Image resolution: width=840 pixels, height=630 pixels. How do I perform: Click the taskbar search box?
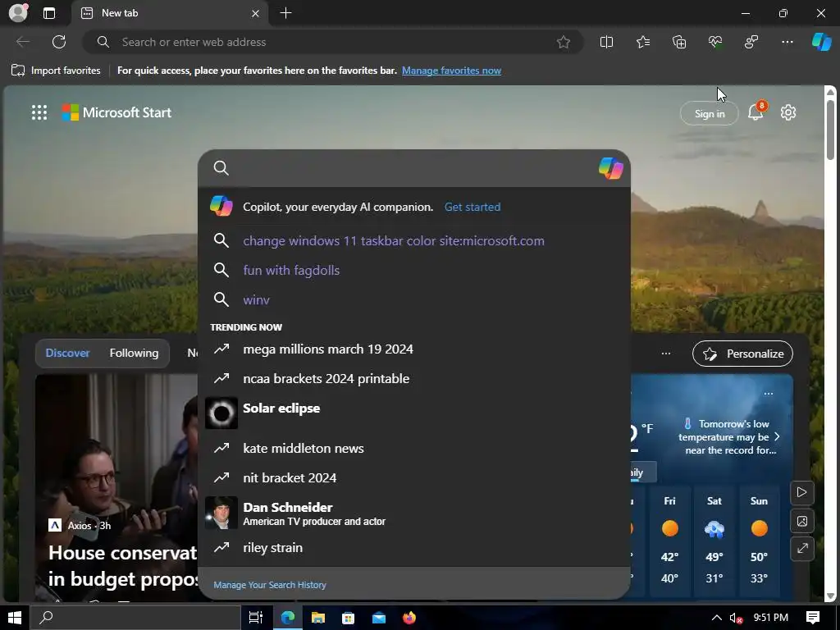point(134,618)
